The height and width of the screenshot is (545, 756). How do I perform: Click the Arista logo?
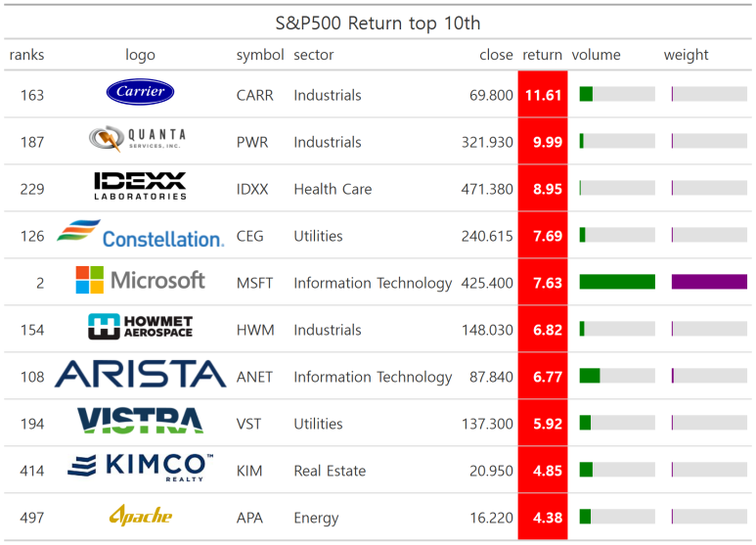pyautogui.click(x=140, y=374)
